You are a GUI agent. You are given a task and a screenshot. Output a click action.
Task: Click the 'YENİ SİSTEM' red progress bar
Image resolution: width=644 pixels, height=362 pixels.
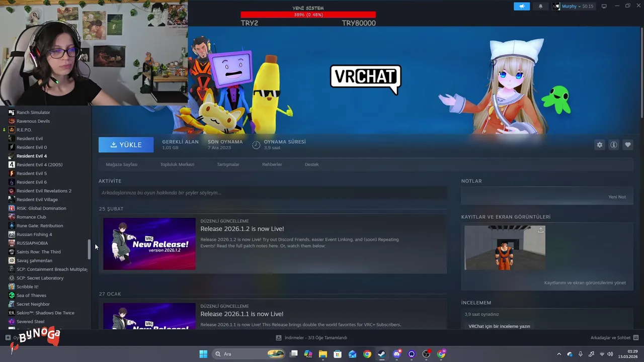pyautogui.click(x=308, y=15)
